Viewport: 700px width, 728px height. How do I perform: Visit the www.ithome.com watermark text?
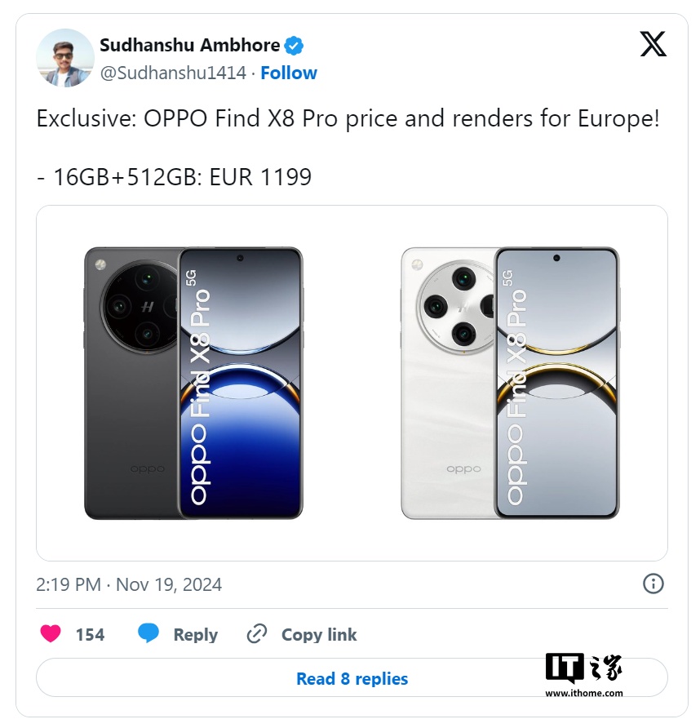pos(584,693)
